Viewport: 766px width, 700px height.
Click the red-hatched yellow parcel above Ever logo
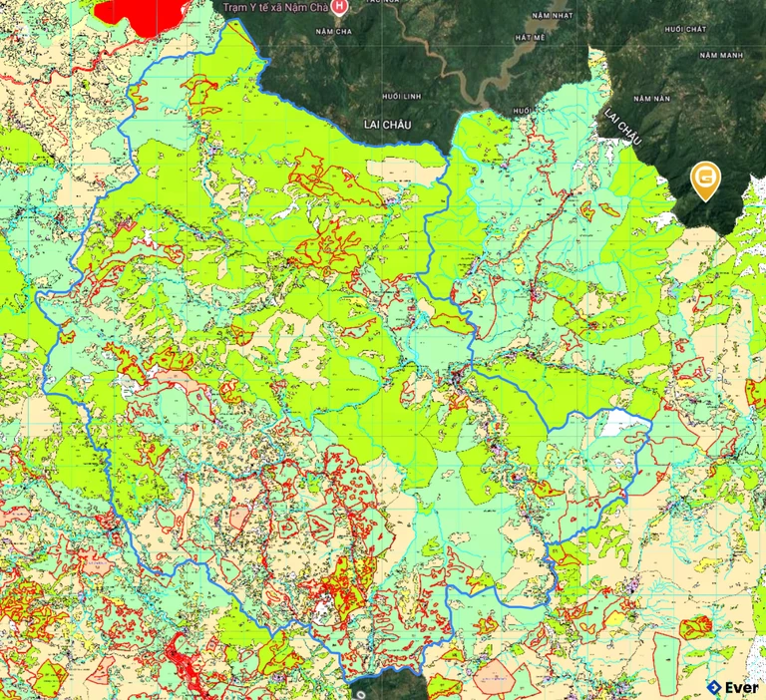click(x=696, y=627)
